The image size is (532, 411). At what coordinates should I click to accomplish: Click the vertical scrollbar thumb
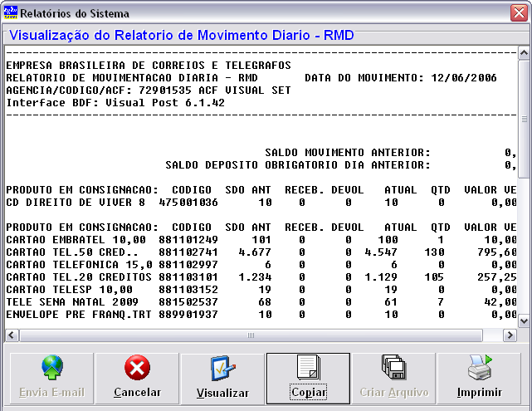[x=524, y=119]
